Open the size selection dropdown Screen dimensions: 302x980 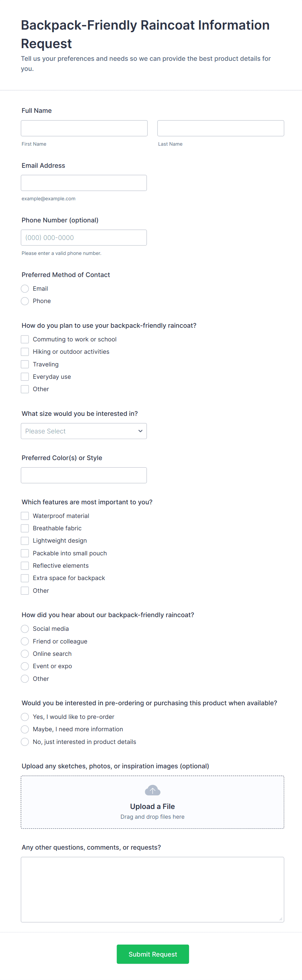coord(83,431)
